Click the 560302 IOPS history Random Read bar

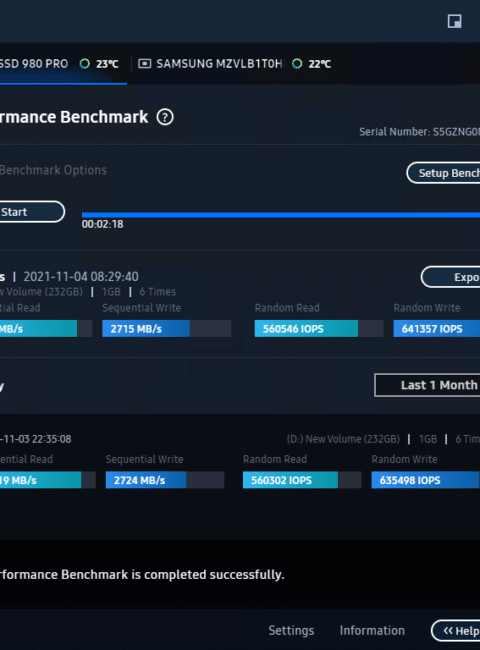click(x=302, y=480)
